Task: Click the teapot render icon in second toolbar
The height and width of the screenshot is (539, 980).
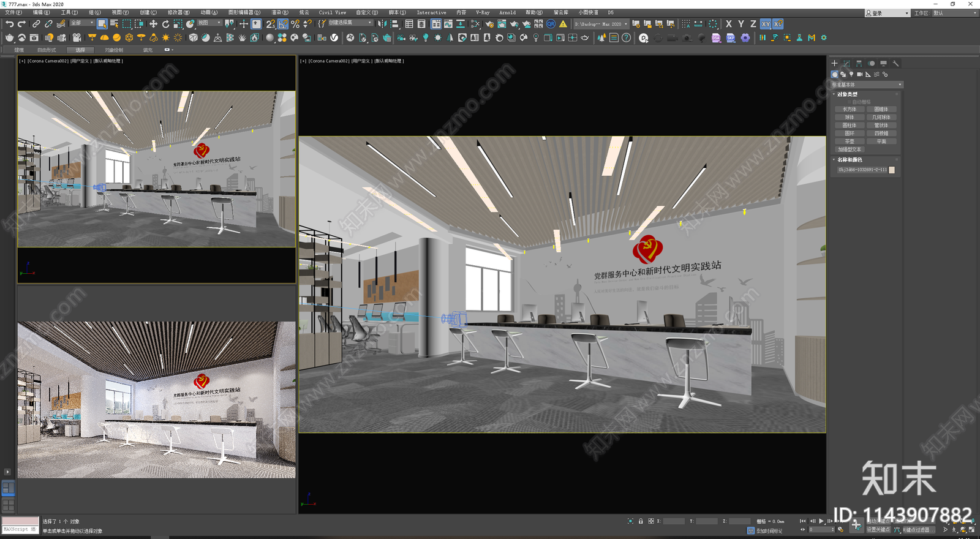Action: click(9, 37)
